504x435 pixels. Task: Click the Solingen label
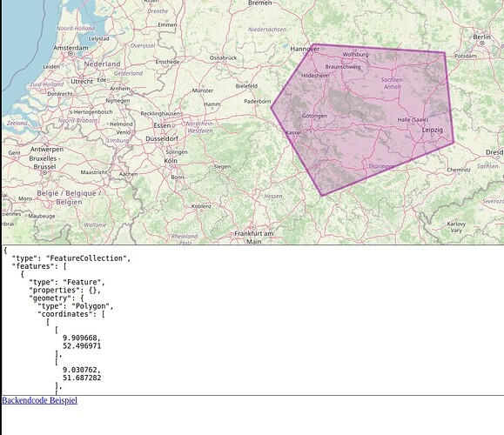tap(177, 152)
